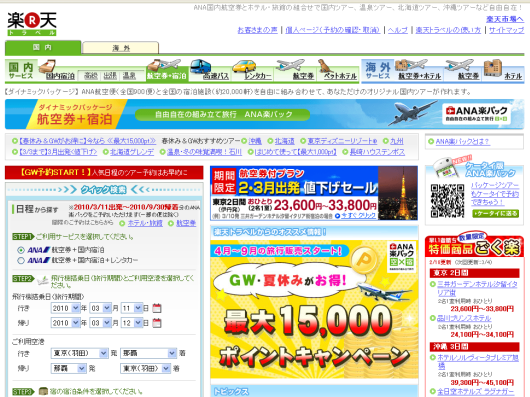Switch to the 海外 tab
530x397 pixels.
coord(121,48)
